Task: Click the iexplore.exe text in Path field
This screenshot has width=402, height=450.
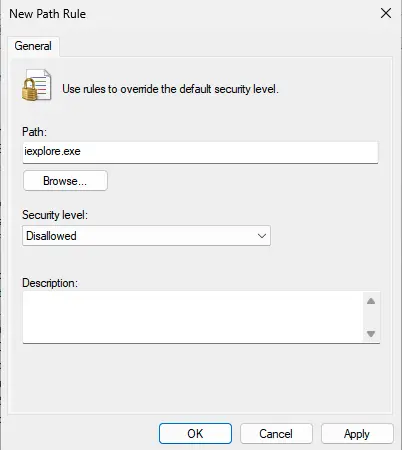Action: (x=52, y=151)
